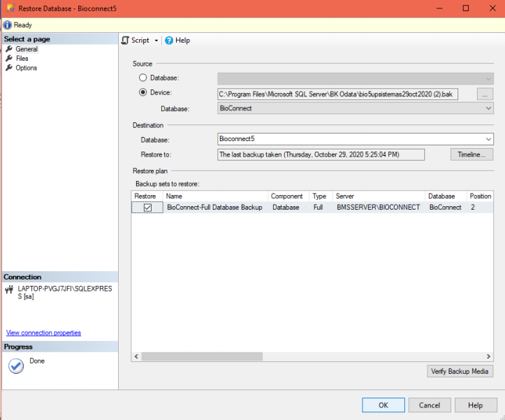
Task: Click the Script toolbar icon
Action: tap(125, 41)
